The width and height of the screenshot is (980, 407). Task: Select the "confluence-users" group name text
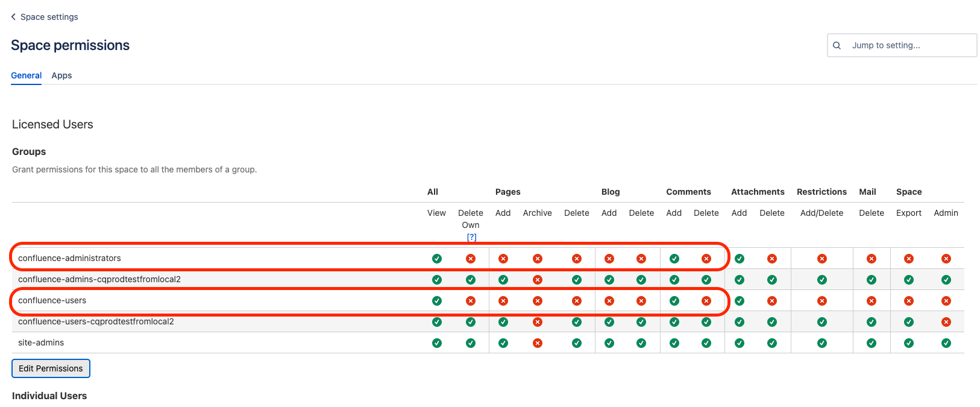point(52,300)
